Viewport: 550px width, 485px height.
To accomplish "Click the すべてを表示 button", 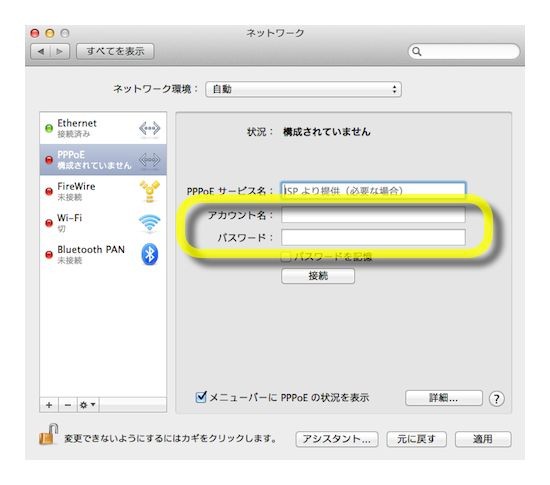I will tap(115, 52).
